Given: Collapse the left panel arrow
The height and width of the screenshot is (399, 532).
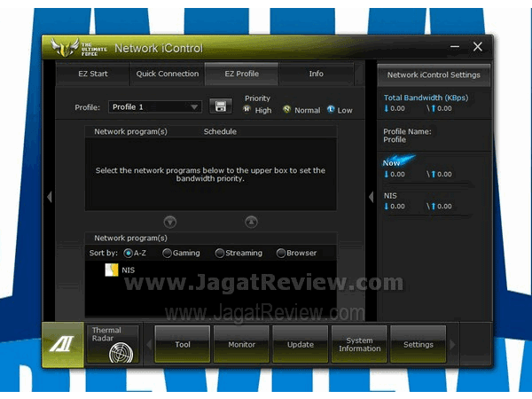Looking at the screenshot, I should 50,197.
